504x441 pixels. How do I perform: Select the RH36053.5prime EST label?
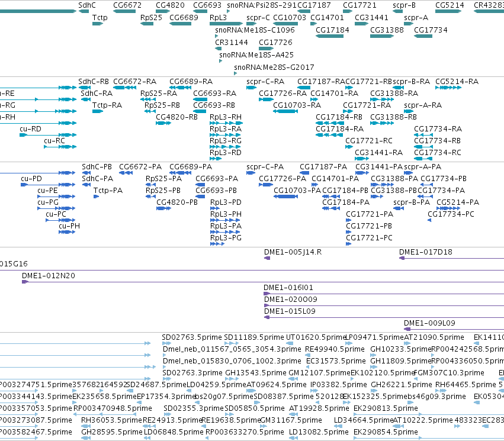point(111,420)
